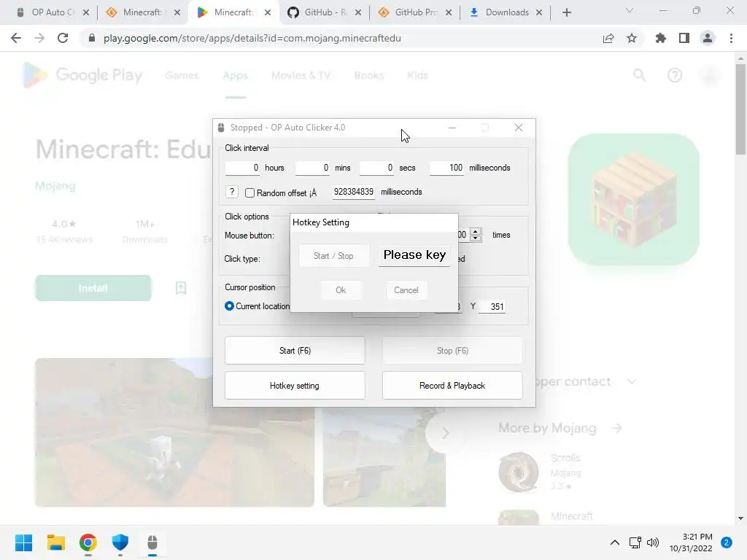Viewport: 747px width, 560px height.
Task: Open Hotkey setting in OP Auto Clicker
Action: click(295, 386)
